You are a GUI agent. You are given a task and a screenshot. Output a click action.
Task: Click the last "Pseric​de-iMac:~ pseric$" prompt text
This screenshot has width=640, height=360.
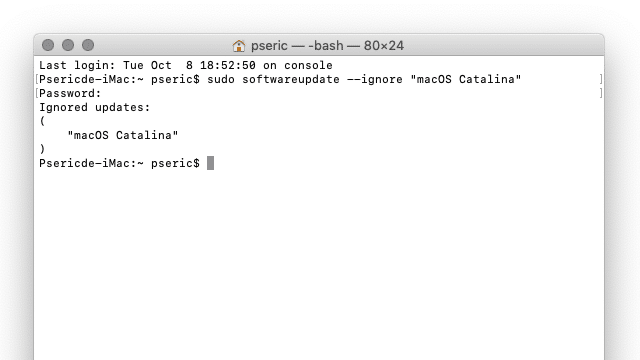(x=120, y=163)
